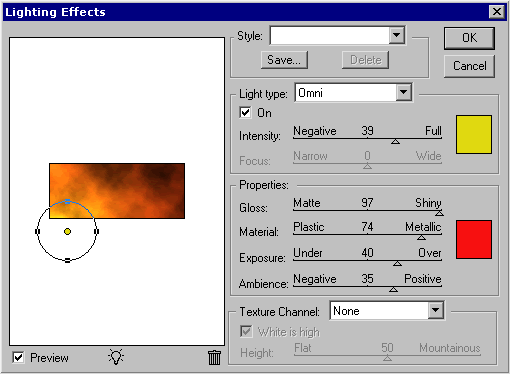Click the Height slider thumb
The width and height of the screenshot is (510, 374).
point(387,358)
